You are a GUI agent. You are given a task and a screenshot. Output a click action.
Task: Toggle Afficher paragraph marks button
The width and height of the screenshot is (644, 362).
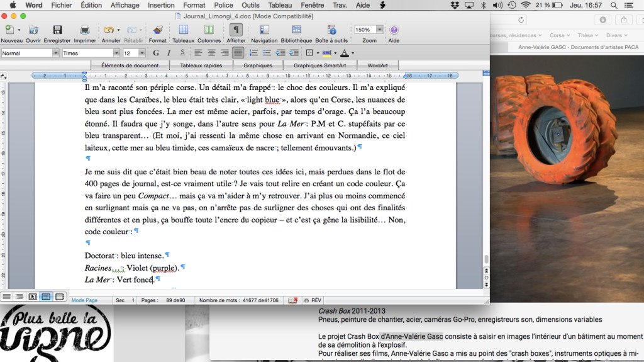click(236, 30)
